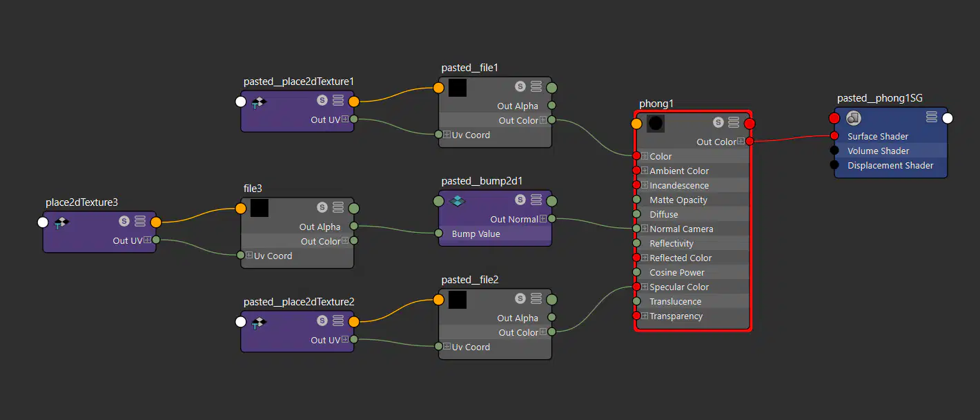Click the S solo icon on pasted__file2
Image resolution: width=980 pixels, height=420 pixels.
(520, 298)
